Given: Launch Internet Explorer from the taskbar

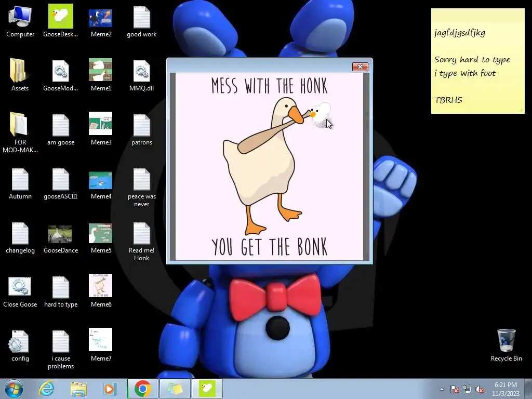Looking at the screenshot, I should pos(46,389).
